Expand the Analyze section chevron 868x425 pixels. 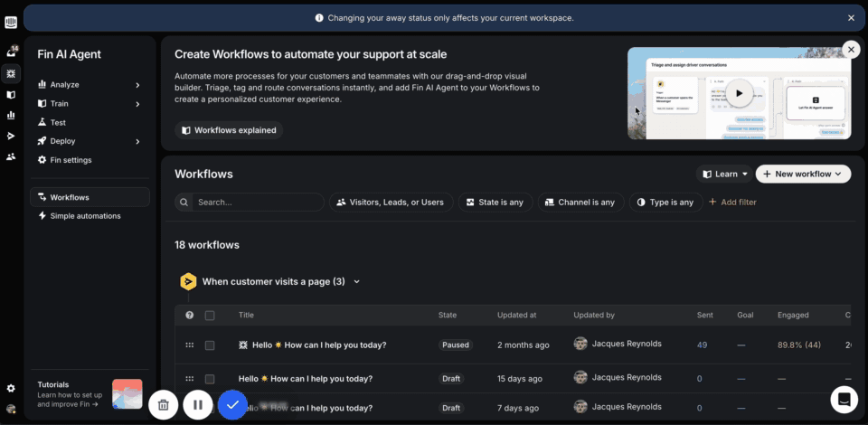click(137, 85)
